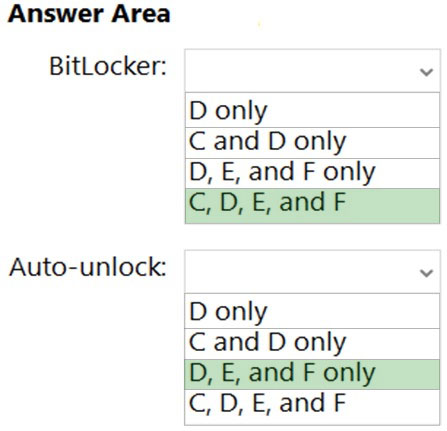Choose the green-highlighted option in BitLocker list
This screenshot has height=431, width=447.
[312, 206]
